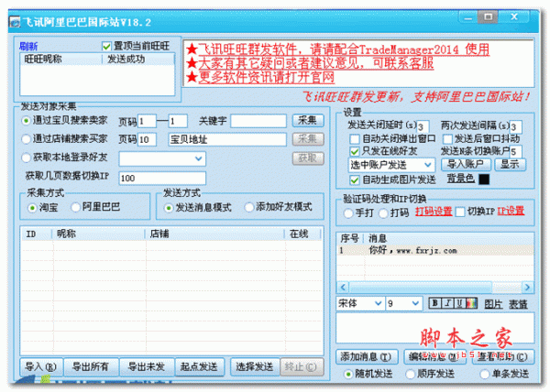Select 发送消息模式 radio button
Viewport: 550px width, 392px height.
click(x=169, y=208)
